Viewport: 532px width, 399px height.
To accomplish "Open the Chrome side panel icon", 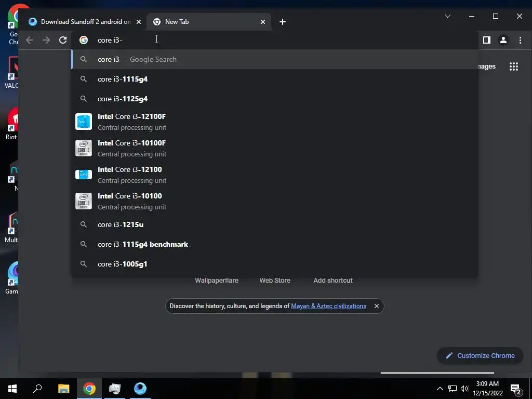I will click(x=486, y=40).
